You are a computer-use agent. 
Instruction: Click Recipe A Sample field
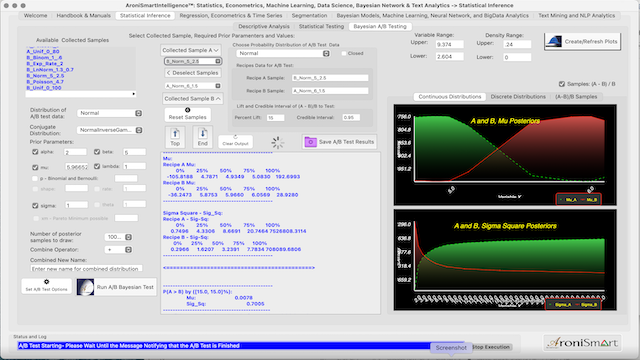pyautogui.click(x=330, y=78)
